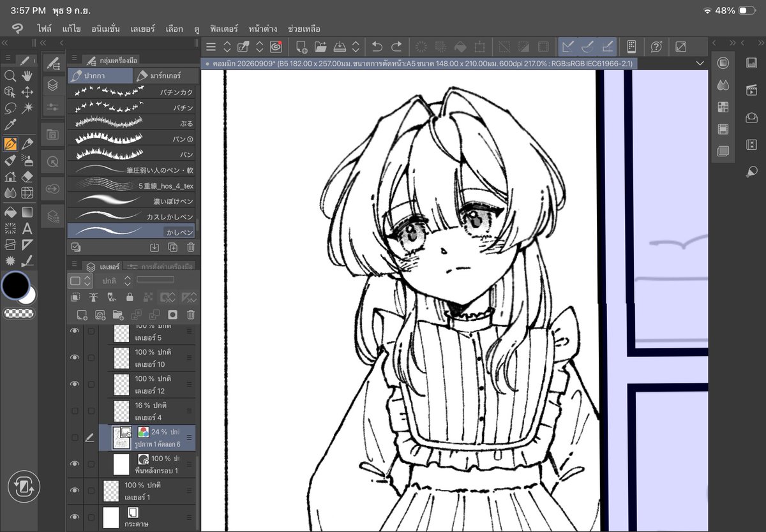Activate the Eraser tool
The width and height of the screenshot is (766, 532).
pos(27,177)
